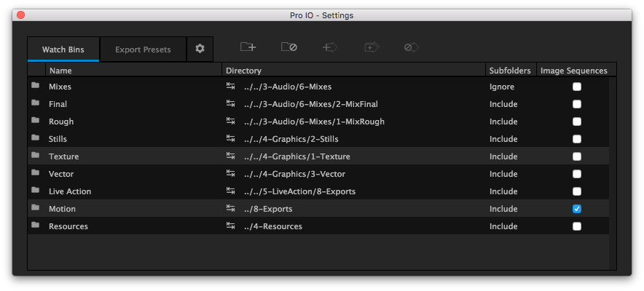Click the add export preset arrow icon
Viewport: 644px width, 291px height.
pyautogui.click(x=330, y=48)
